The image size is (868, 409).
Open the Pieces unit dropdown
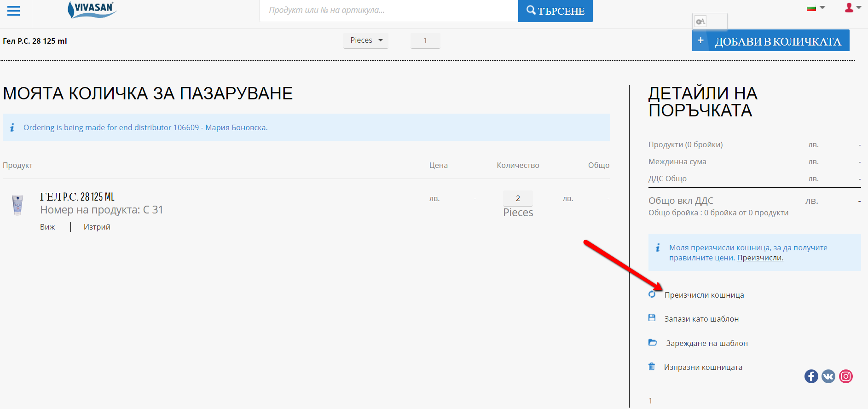(366, 40)
